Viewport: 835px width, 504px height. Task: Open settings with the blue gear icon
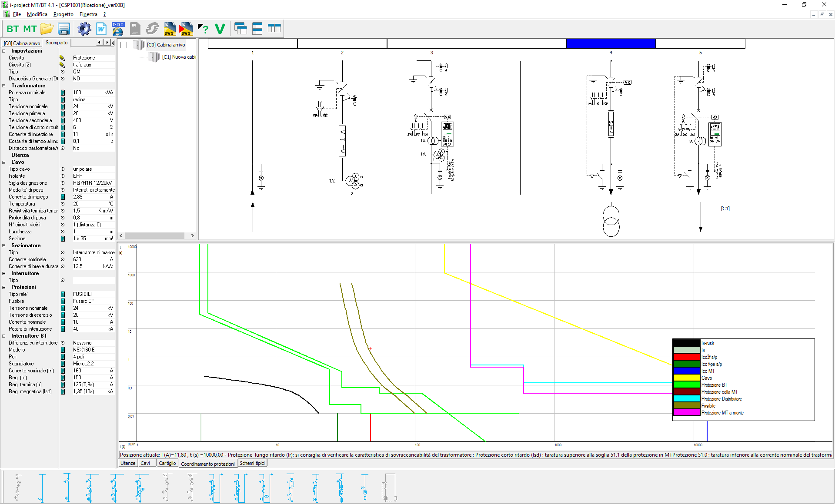coord(84,29)
